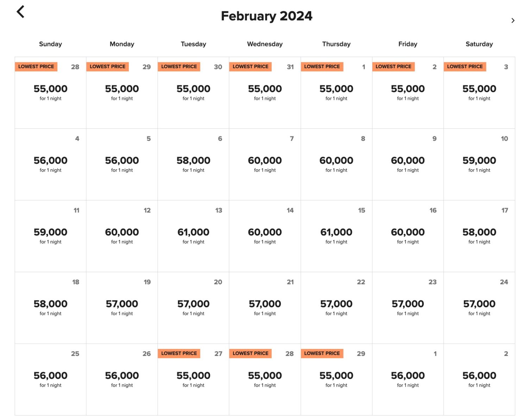Screen dimensions: 528x420
Task: Advance to next month chevron
Action: pos(513,21)
